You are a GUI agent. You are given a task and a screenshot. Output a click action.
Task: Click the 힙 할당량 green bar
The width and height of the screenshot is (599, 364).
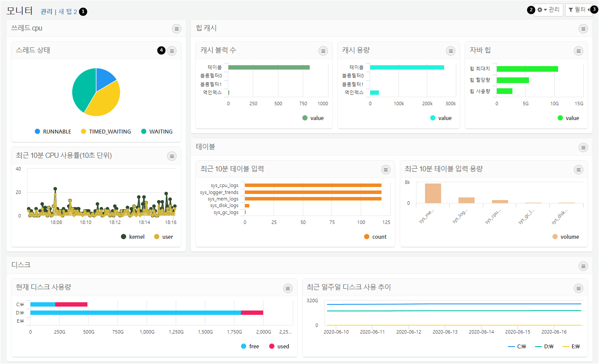[513, 80]
